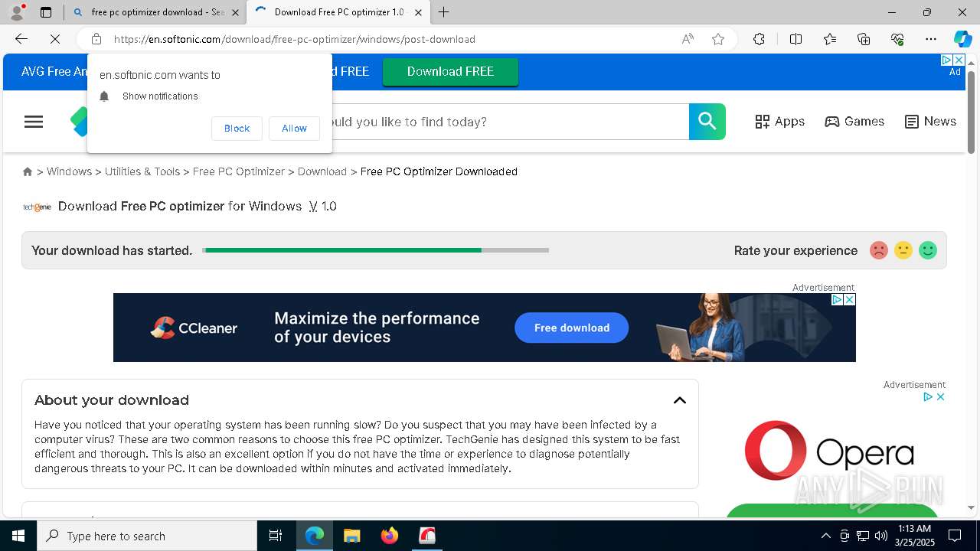Collapse the About your download section
This screenshot has width=980, height=551.
[x=679, y=400]
